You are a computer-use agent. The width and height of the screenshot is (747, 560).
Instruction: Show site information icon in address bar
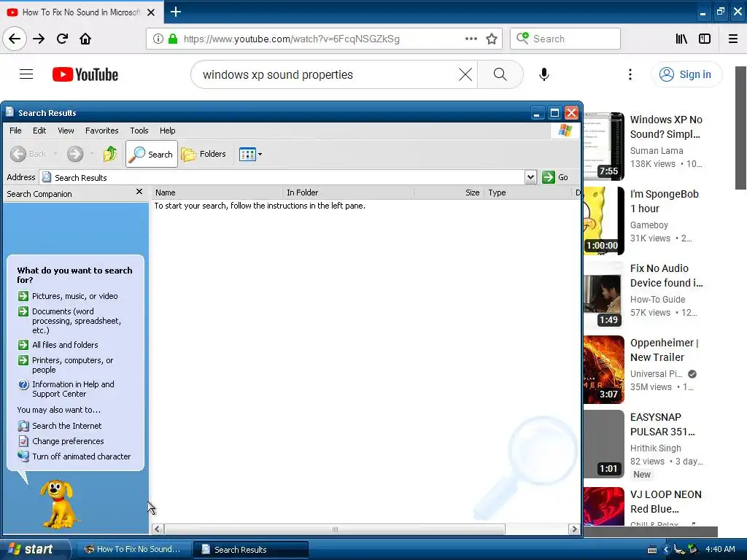[158, 39]
